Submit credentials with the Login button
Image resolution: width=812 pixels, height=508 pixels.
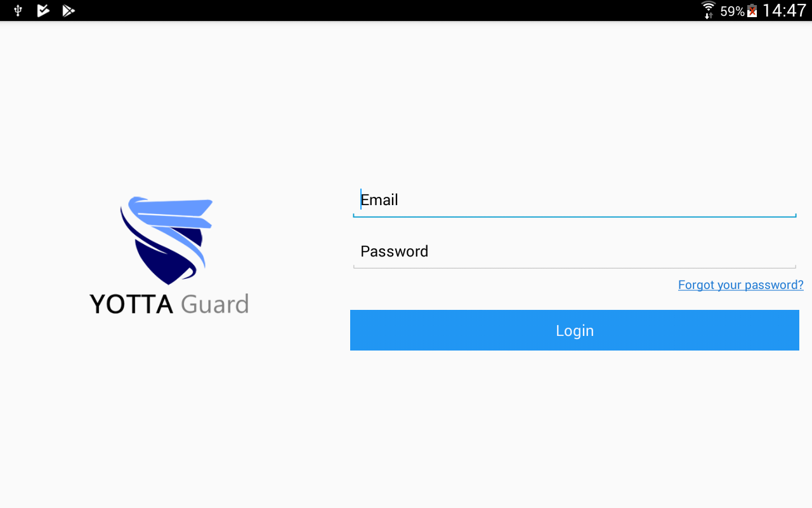575,330
